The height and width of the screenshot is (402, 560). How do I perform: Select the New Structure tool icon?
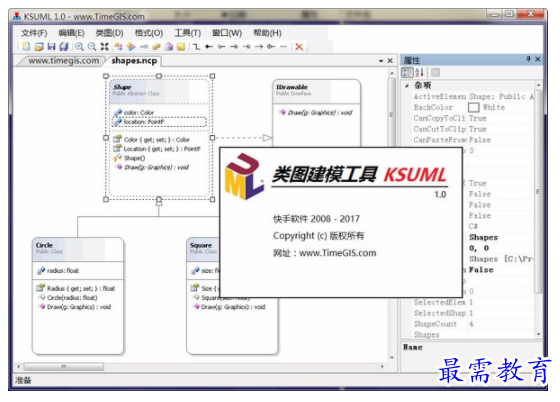[131, 46]
